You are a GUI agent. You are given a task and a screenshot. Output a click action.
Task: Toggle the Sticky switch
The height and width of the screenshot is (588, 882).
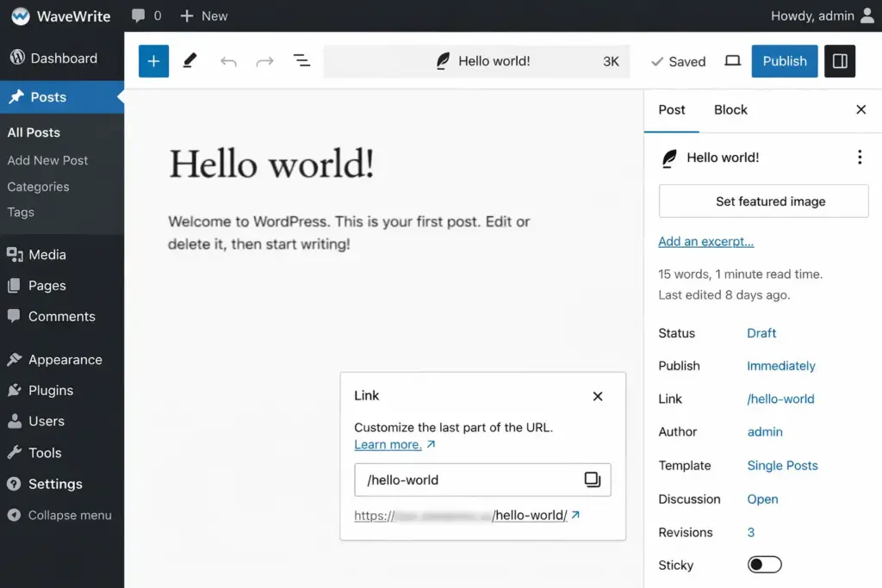tap(764, 565)
